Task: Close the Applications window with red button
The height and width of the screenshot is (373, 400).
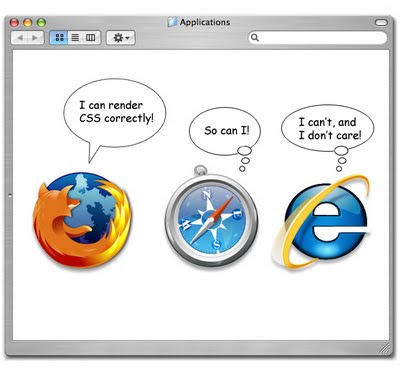Action: pyautogui.click(x=14, y=23)
